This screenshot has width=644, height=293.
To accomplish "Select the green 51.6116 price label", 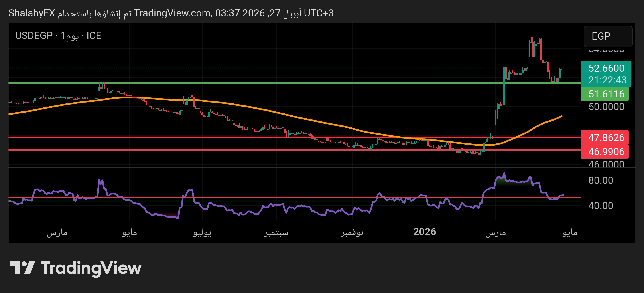I will tap(606, 94).
